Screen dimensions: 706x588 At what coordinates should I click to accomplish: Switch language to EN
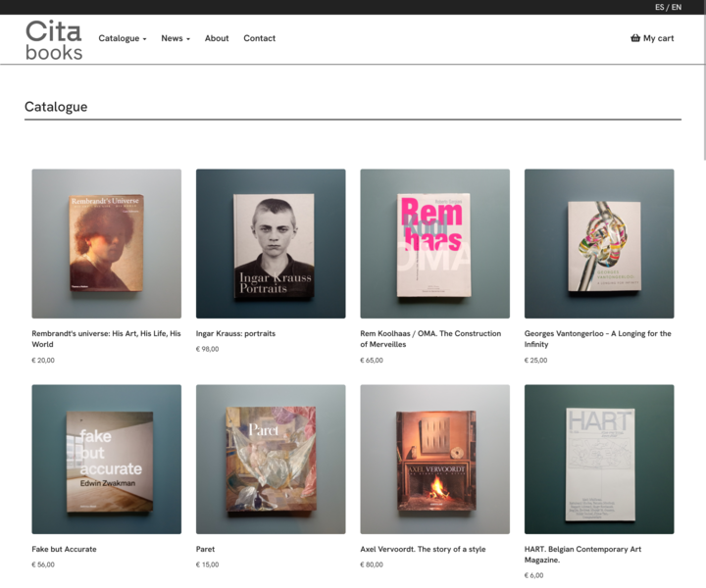[x=677, y=7]
